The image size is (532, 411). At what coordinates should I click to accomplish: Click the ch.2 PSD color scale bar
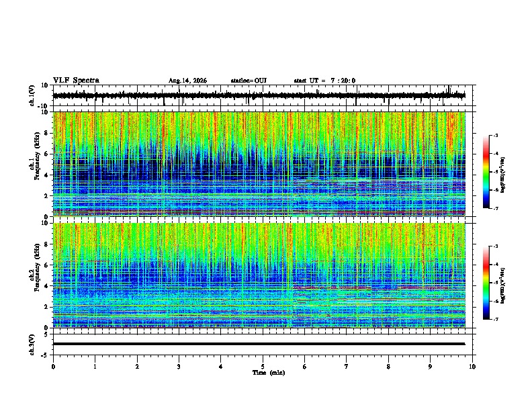click(486, 283)
